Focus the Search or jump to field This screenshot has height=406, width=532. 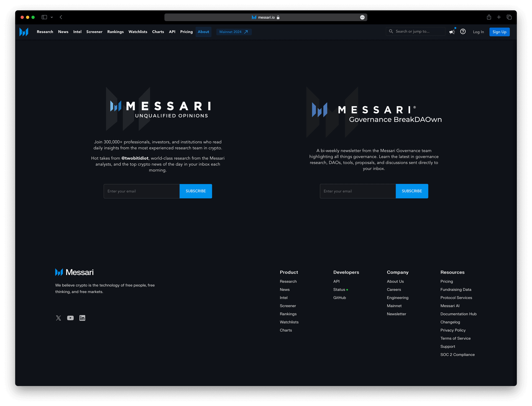coord(416,31)
